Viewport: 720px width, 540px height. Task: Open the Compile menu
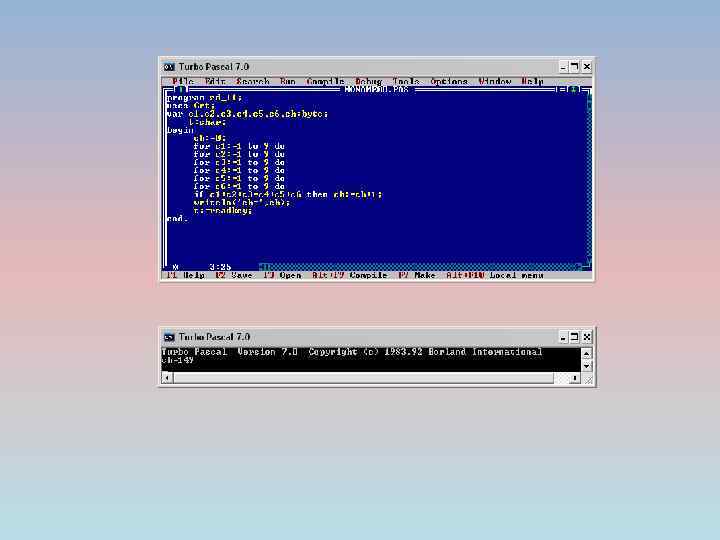click(326, 81)
